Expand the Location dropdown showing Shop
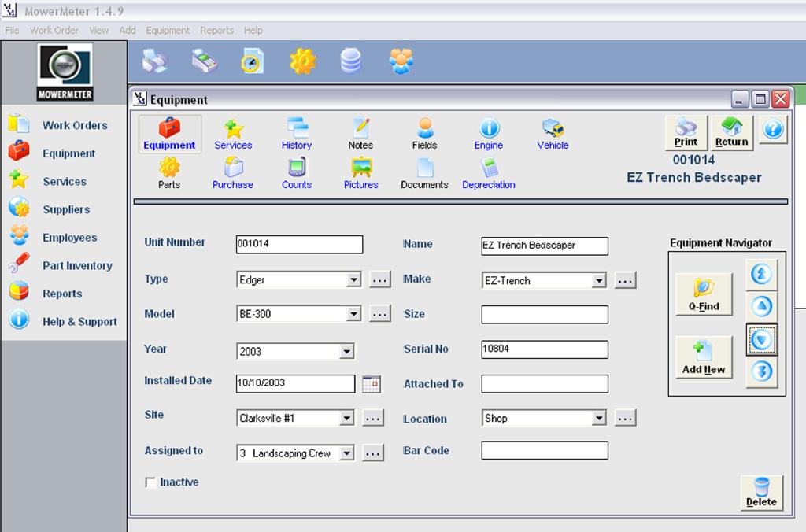The image size is (806, 532). (x=599, y=419)
